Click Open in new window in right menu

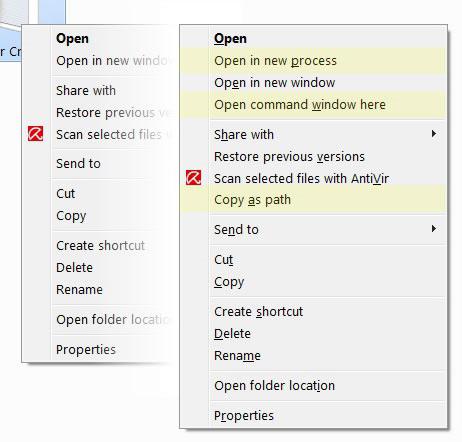313,83
